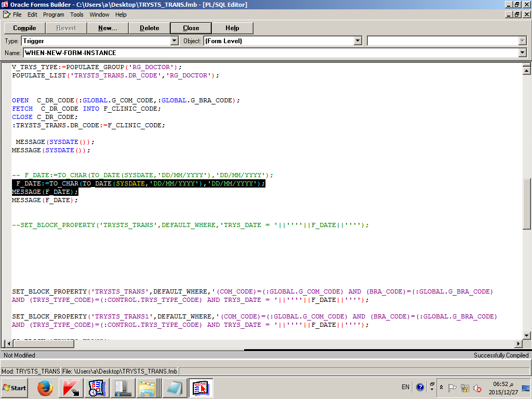Expand the Name dropdown WHEN-NEW-FORM-INSTANCE
Image resolution: width=532 pixels, height=399 pixels.
(x=522, y=53)
